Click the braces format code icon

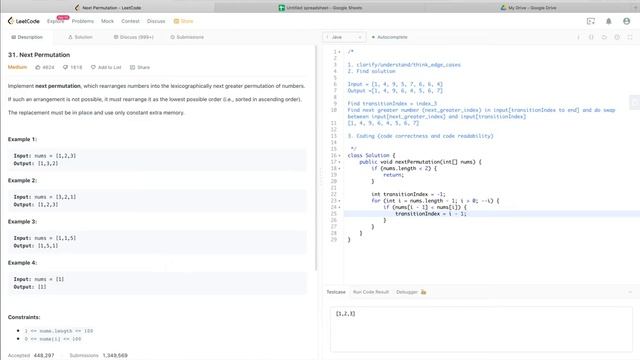tap(591, 37)
